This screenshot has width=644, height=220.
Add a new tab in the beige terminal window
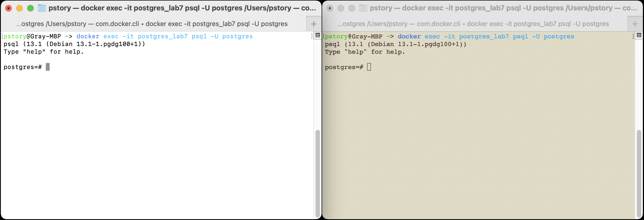[x=635, y=24]
